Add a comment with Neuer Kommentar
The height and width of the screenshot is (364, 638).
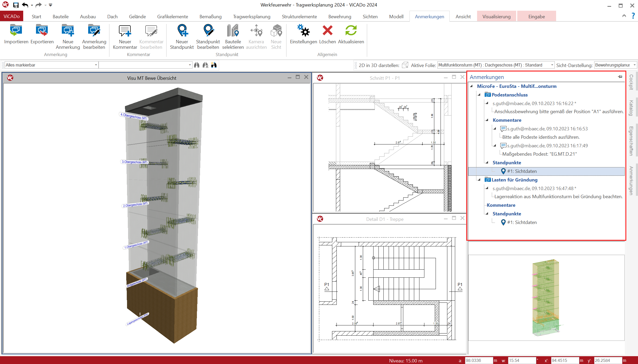click(x=125, y=31)
